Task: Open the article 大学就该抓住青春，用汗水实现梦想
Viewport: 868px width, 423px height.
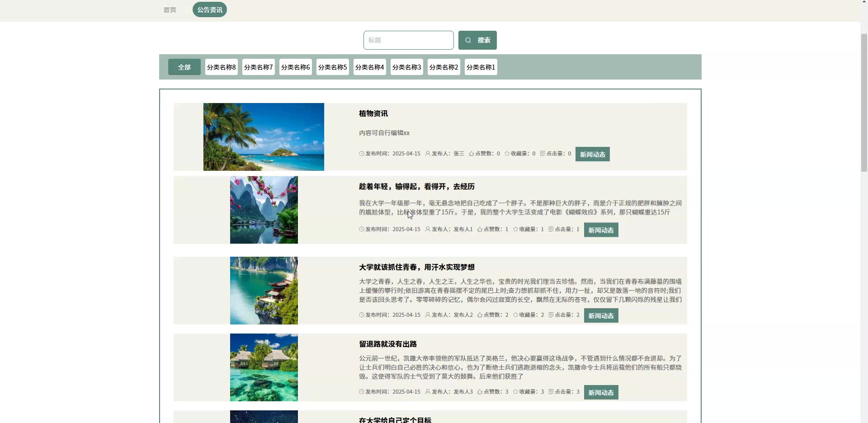Action: click(x=417, y=267)
